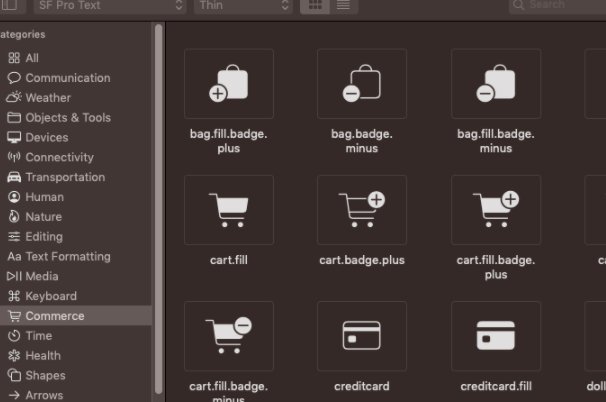Select the cart.fill.badge.plus symbol
The width and height of the screenshot is (606, 402).
click(495, 210)
